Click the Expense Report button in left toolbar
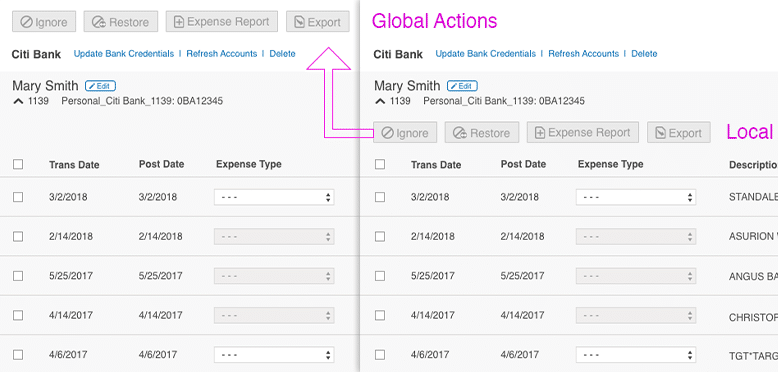The width and height of the screenshot is (778, 372). (x=222, y=22)
